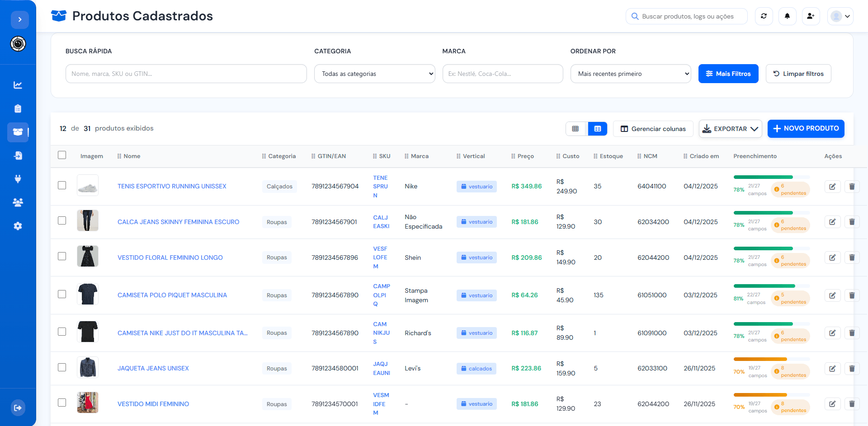Expand the EXPORTAR dropdown

click(730, 129)
